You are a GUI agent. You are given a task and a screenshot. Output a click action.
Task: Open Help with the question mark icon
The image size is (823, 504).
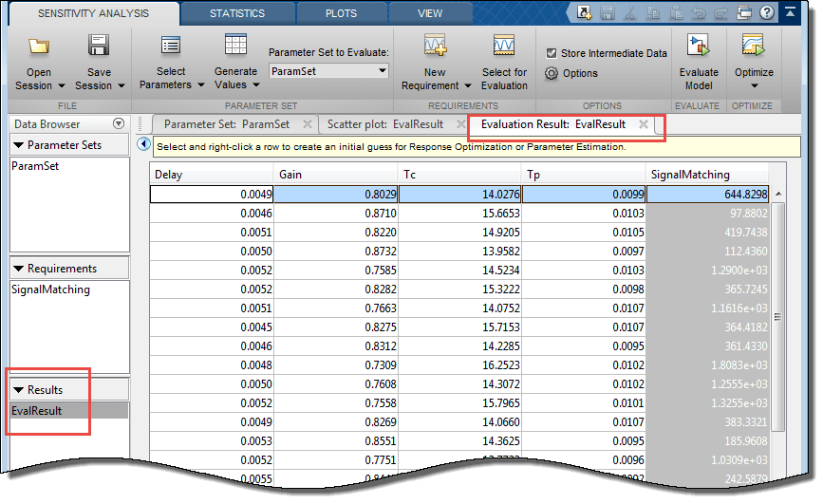[x=767, y=12]
